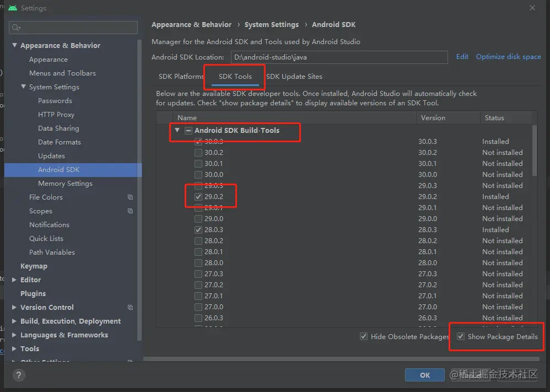
Task: Click the share icon next to Version Control
Action: (x=130, y=307)
